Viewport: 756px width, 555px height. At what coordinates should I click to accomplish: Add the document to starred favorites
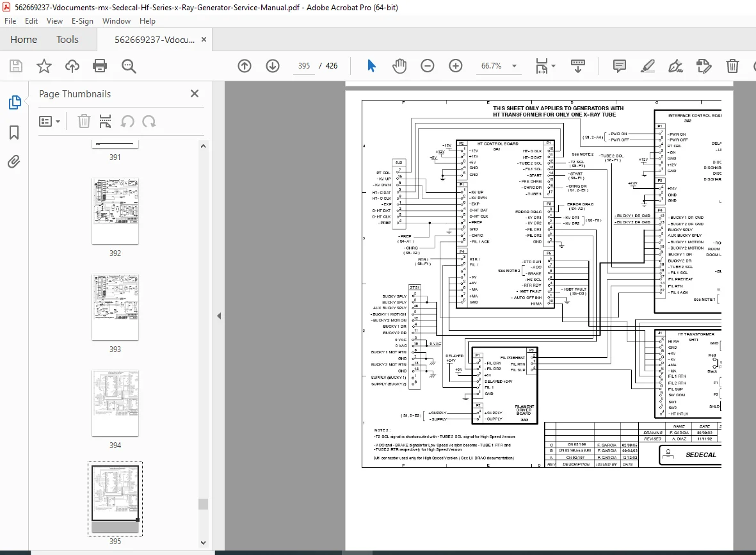coord(44,66)
